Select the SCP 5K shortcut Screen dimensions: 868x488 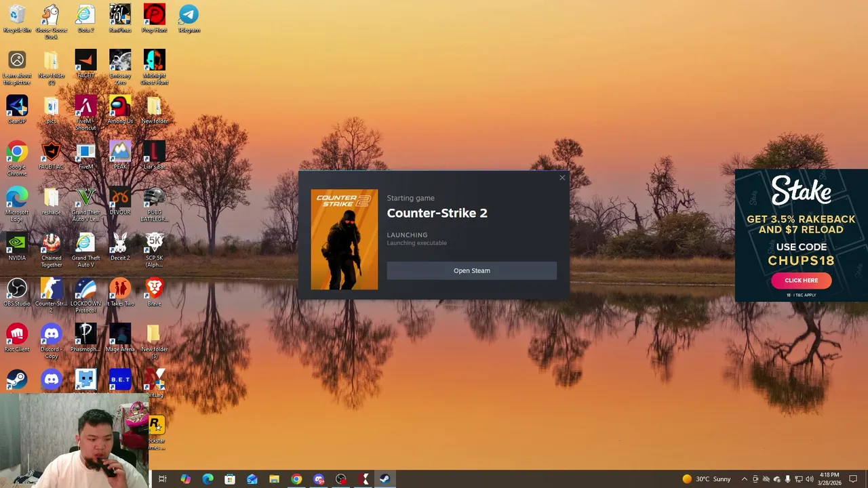click(x=154, y=250)
